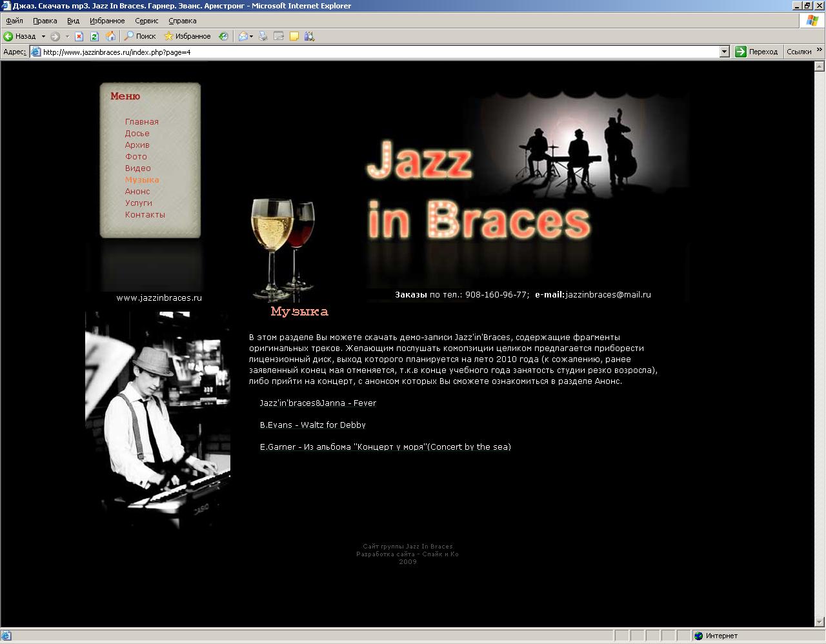Toggle the History (Журнал) sidebar panel

pyautogui.click(x=223, y=36)
